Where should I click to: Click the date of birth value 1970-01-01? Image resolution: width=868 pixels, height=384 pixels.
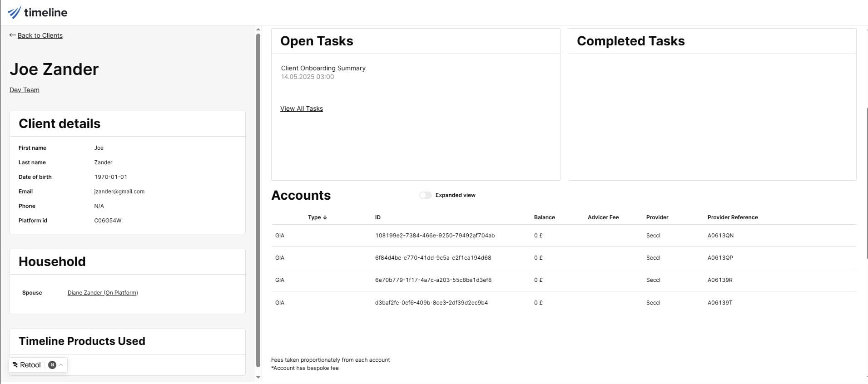[x=111, y=177]
